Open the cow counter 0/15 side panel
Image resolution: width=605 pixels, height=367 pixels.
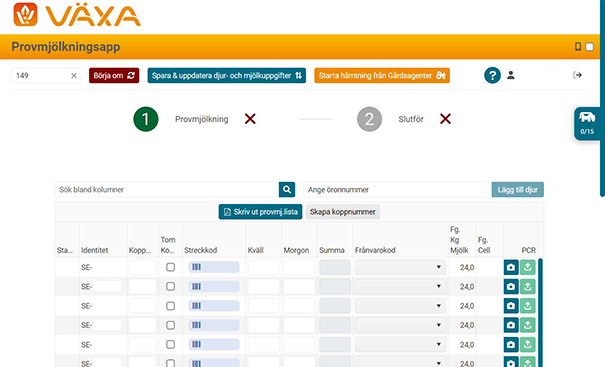coord(587,123)
